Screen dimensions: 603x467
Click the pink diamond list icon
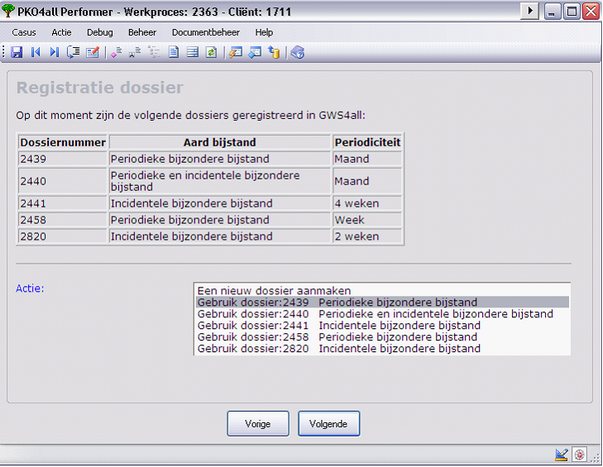click(116, 52)
